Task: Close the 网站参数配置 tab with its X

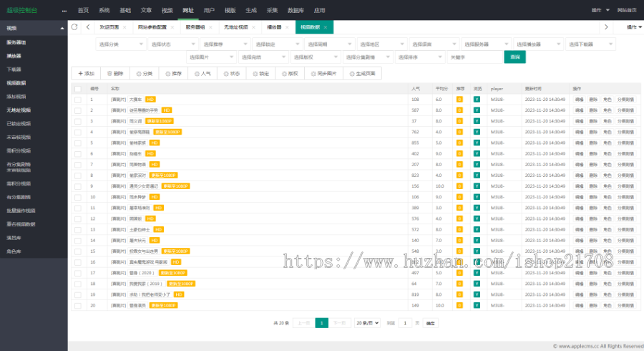Action: tap(172, 27)
